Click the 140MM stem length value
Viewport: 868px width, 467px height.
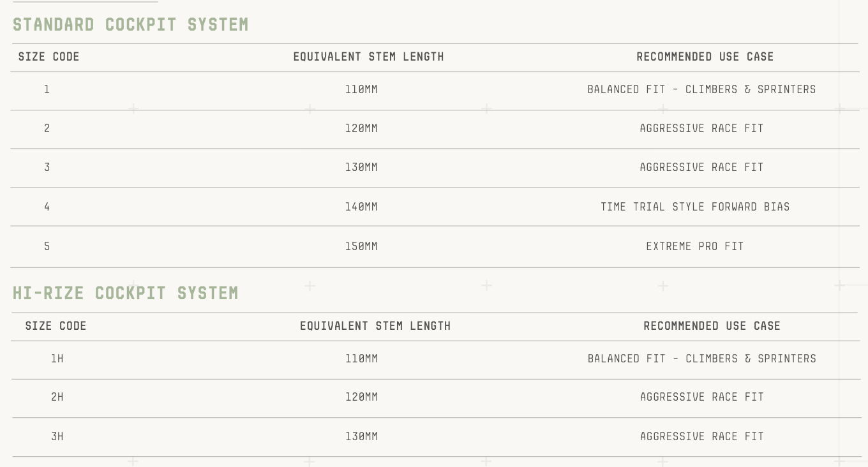[361, 207]
